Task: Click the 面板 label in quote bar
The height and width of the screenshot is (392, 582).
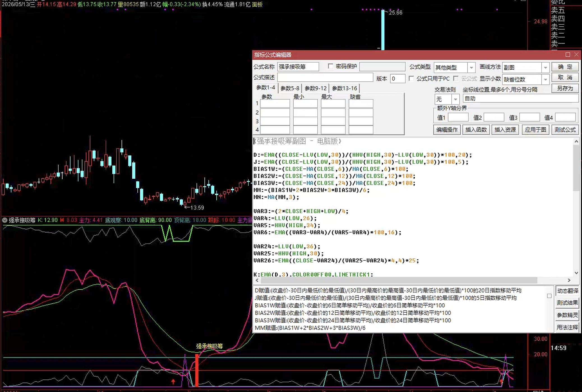Action: click(x=257, y=4)
